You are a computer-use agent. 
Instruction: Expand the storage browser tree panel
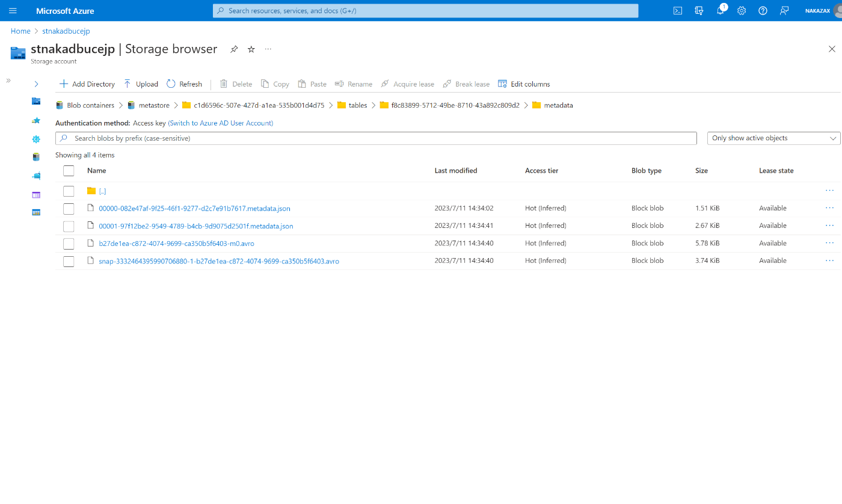36,84
